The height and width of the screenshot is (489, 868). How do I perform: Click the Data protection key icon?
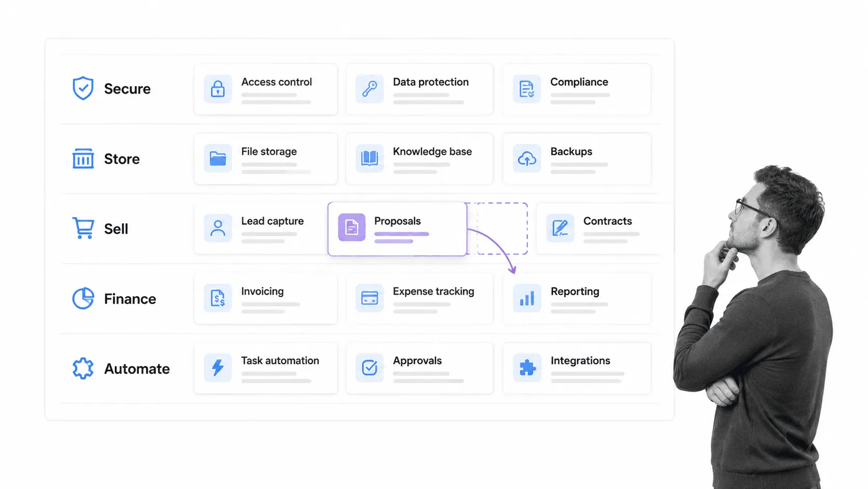tap(370, 89)
